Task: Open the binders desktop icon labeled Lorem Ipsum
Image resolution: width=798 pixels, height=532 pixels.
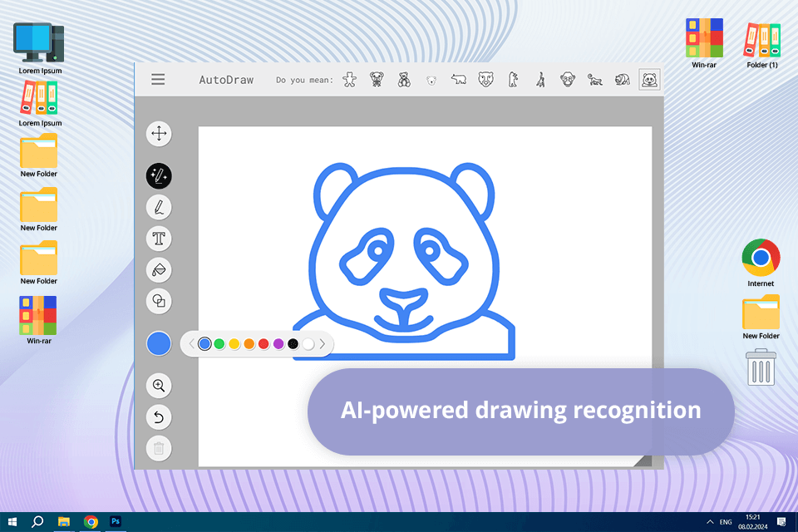Action: point(40,104)
